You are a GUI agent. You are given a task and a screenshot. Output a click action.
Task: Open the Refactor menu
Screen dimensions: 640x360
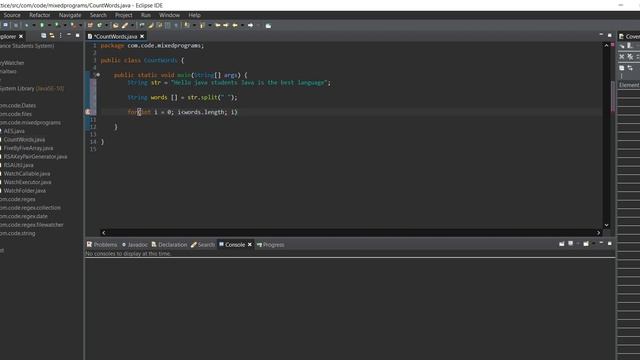point(40,15)
